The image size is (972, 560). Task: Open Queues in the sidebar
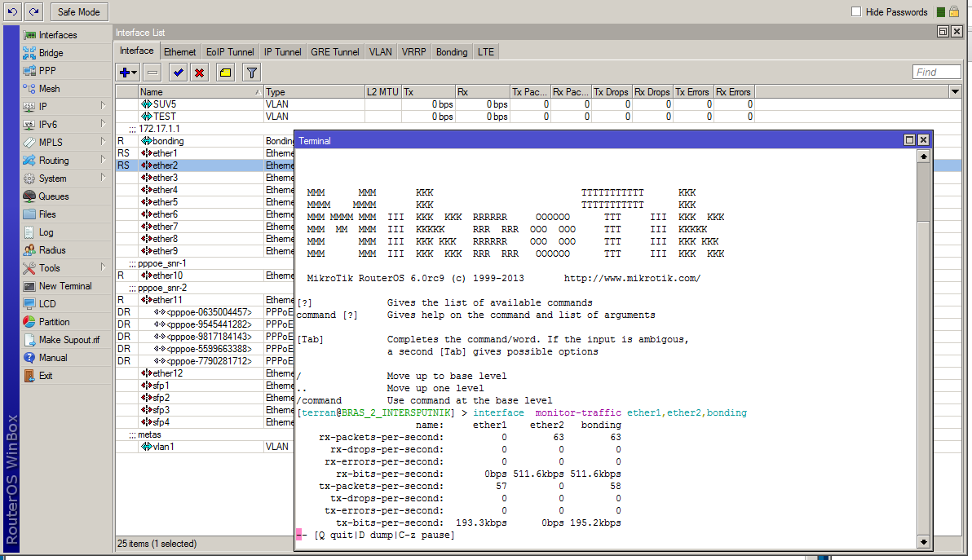(x=53, y=196)
